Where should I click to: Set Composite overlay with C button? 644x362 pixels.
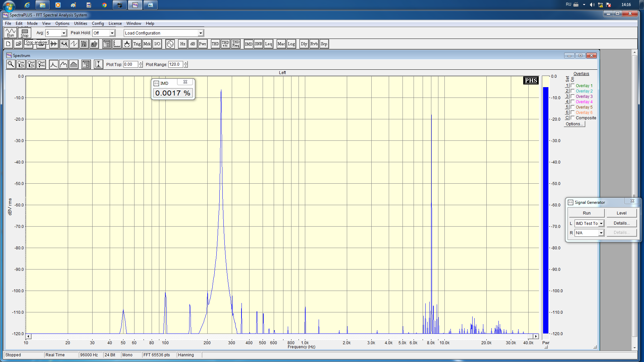tap(567, 118)
